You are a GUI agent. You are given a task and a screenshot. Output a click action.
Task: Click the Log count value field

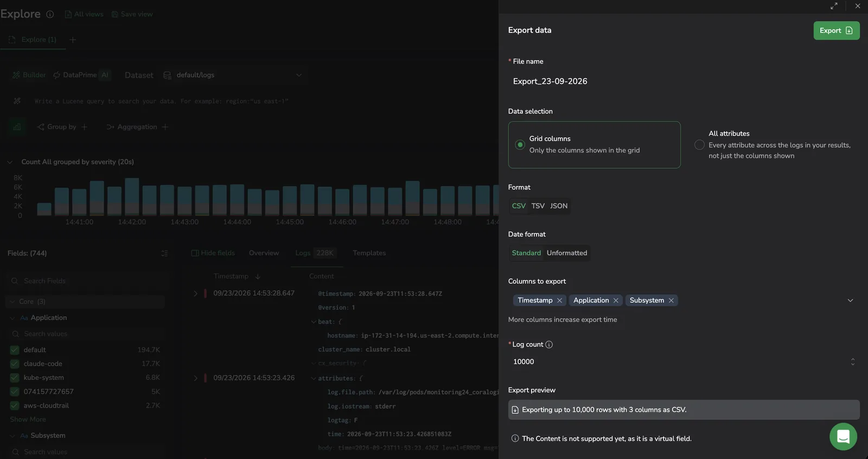point(678,362)
